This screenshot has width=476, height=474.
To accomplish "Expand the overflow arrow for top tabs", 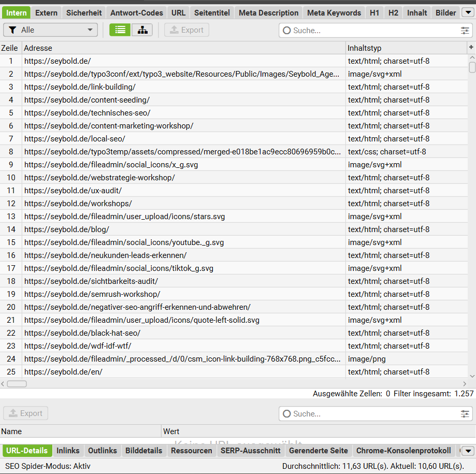I will (468, 12).
